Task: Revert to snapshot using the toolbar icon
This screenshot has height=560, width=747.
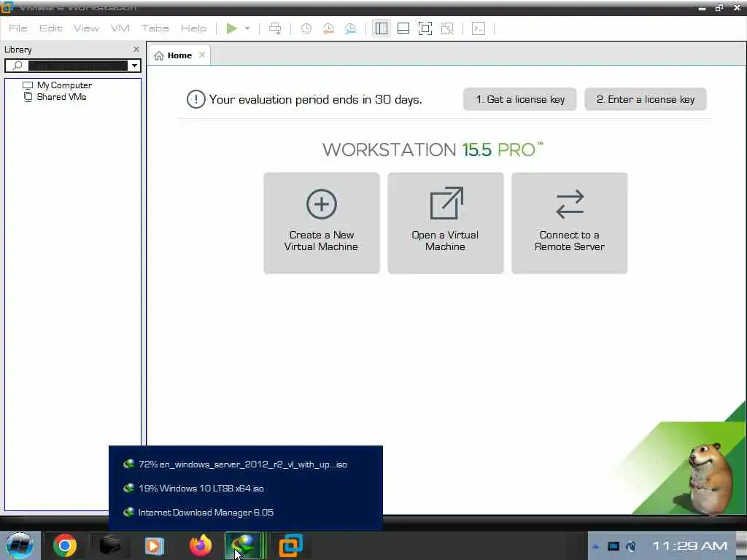Action: pos(328,28)
